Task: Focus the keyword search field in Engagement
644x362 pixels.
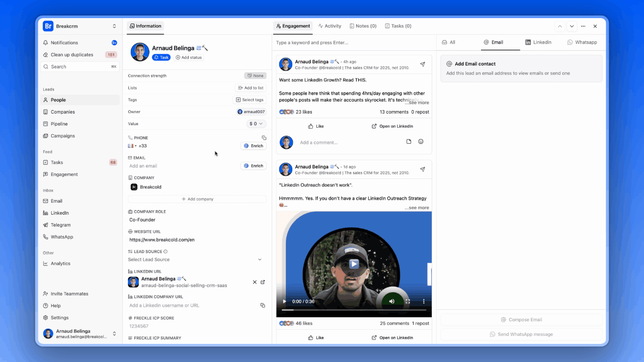Action: (x=354, y=43)
